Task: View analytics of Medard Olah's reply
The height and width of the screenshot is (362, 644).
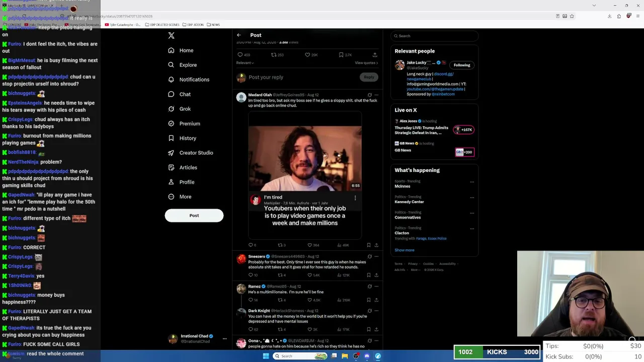Action: tap(339, 245)
